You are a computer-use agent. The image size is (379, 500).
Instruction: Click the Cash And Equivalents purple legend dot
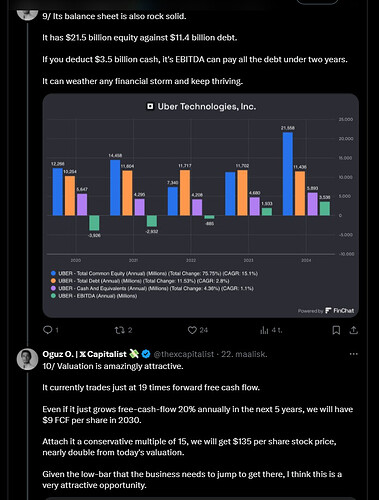53,288
